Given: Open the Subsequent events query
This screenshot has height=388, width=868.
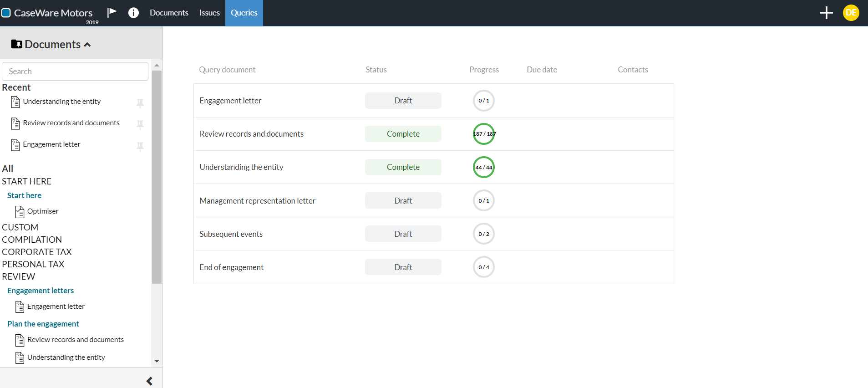Looking at the screenshot, I should pos(231,234).
